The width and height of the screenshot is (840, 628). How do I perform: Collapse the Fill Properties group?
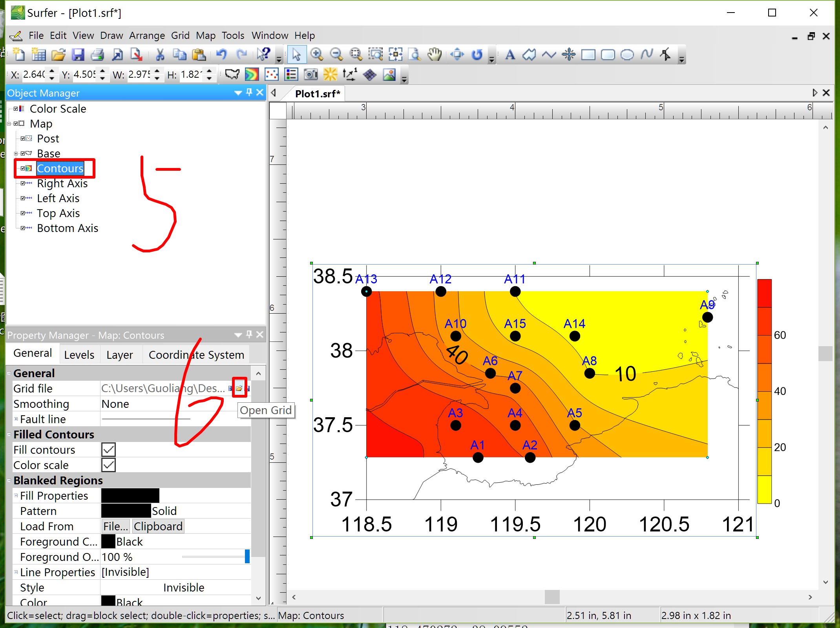click(x=16, y=496)
